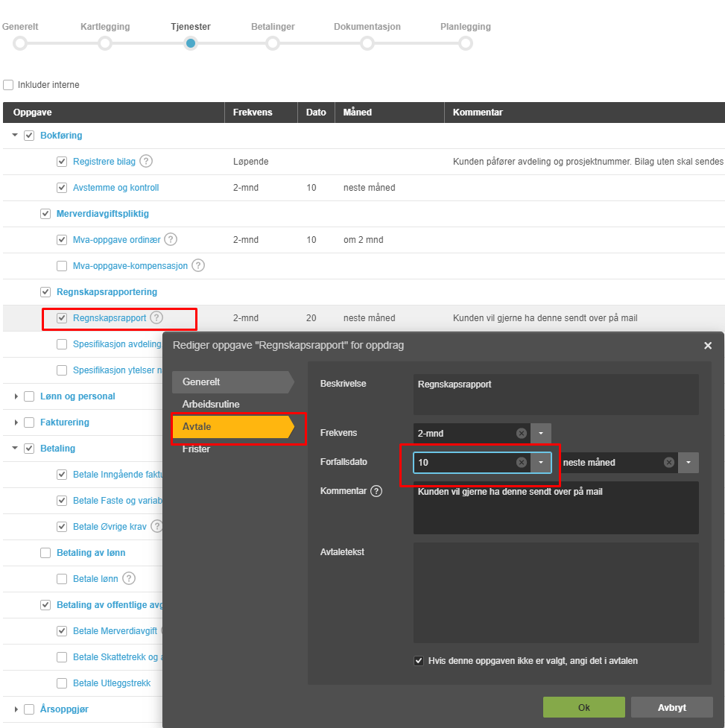Uncheck Avstemme og kontroll checkbox
The height and width of the screenshot is (728, 725).
(x=62, y=188)
